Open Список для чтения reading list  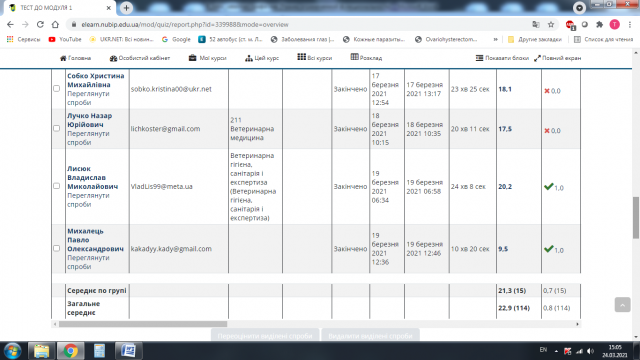coord(603,39)
